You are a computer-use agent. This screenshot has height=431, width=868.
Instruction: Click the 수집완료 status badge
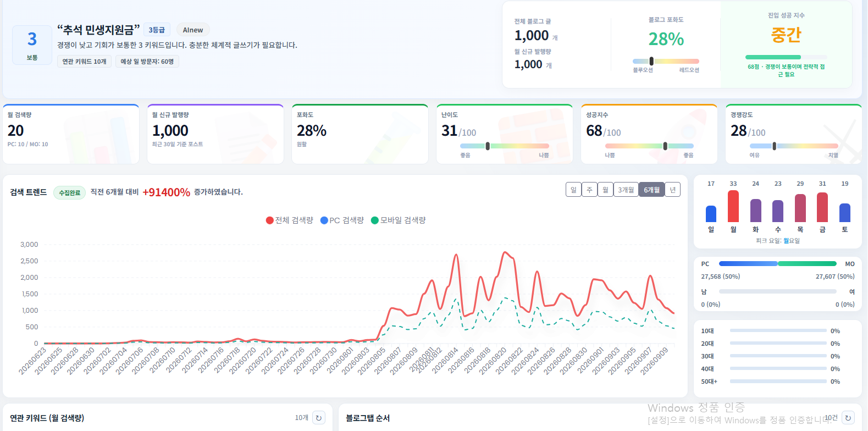(x=70, y=192)
